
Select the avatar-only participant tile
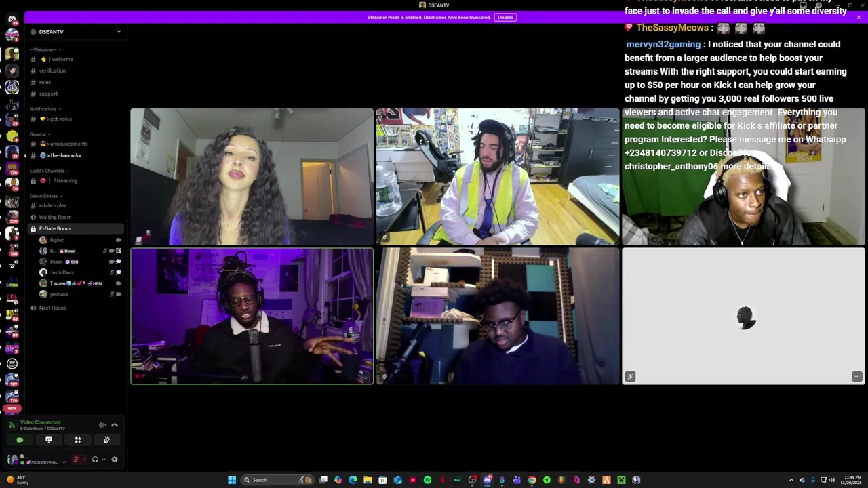pos(743,317)
